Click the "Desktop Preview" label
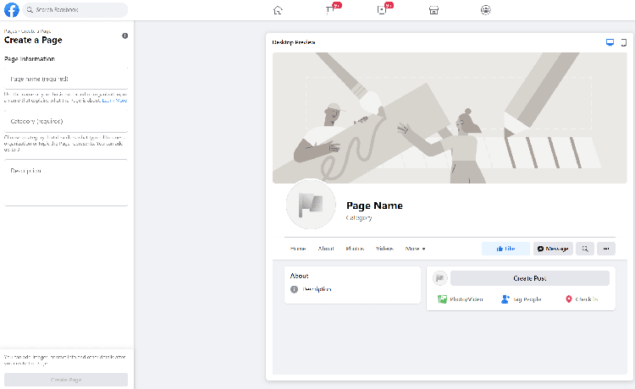 point(293,42)
